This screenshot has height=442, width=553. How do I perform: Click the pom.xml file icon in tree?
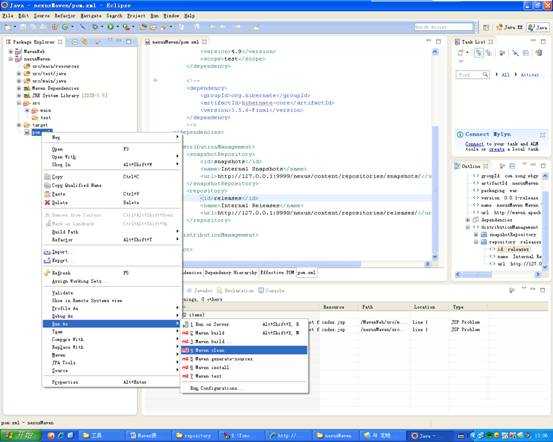pos(27,132)
